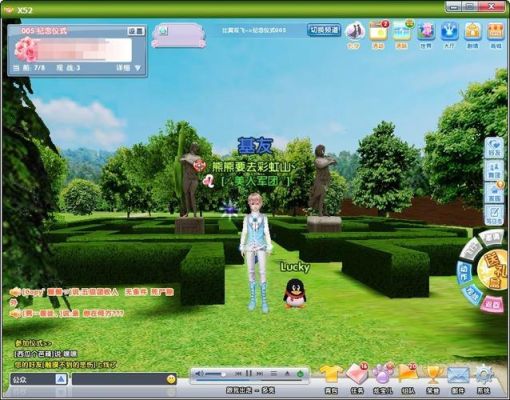
Task: Open the wedding couple icon
Action: pyautogui.click(x=354, y=31)
